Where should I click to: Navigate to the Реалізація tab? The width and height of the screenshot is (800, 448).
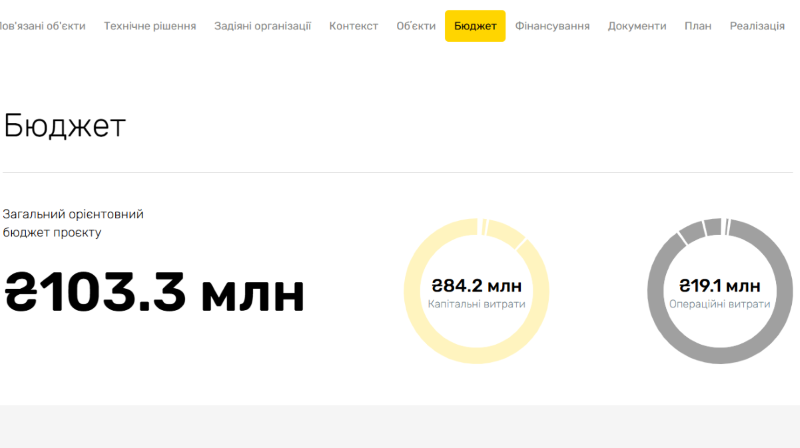click(757, 26)
